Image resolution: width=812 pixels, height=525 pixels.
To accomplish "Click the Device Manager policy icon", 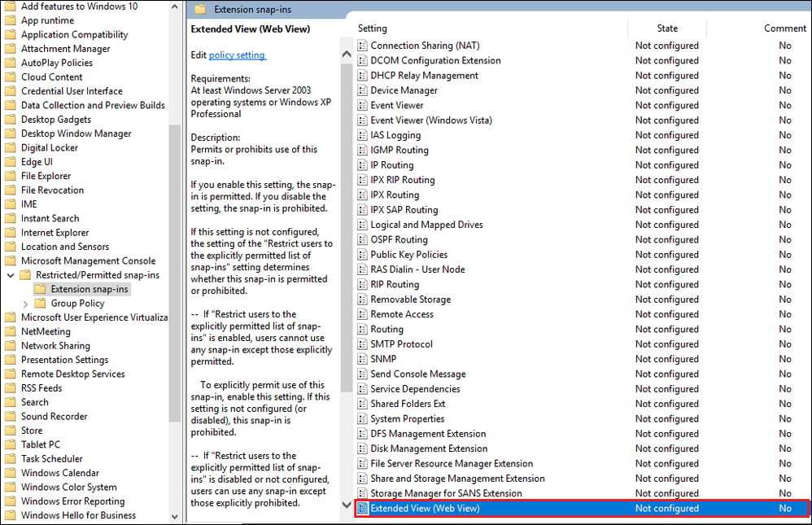I will (363, 90).
